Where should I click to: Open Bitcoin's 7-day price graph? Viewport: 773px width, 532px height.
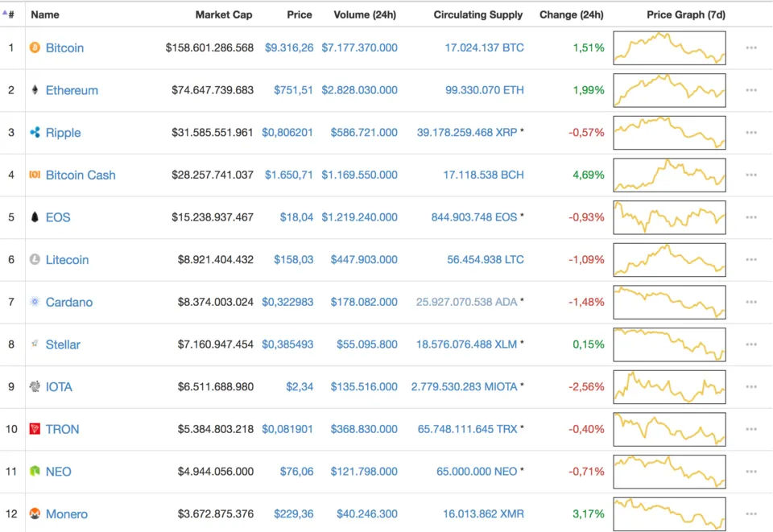tap(669, 47)
